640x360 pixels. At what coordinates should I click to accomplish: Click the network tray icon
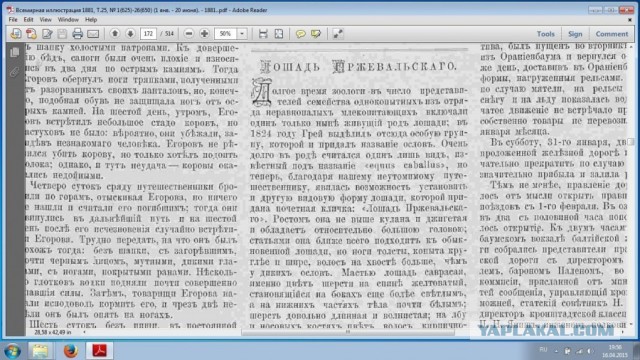[579, 351]
